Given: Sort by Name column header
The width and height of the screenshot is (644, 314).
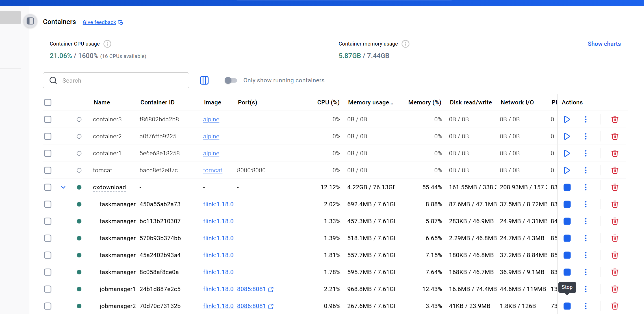Looking at the screenshot, I should pos(102,102).
